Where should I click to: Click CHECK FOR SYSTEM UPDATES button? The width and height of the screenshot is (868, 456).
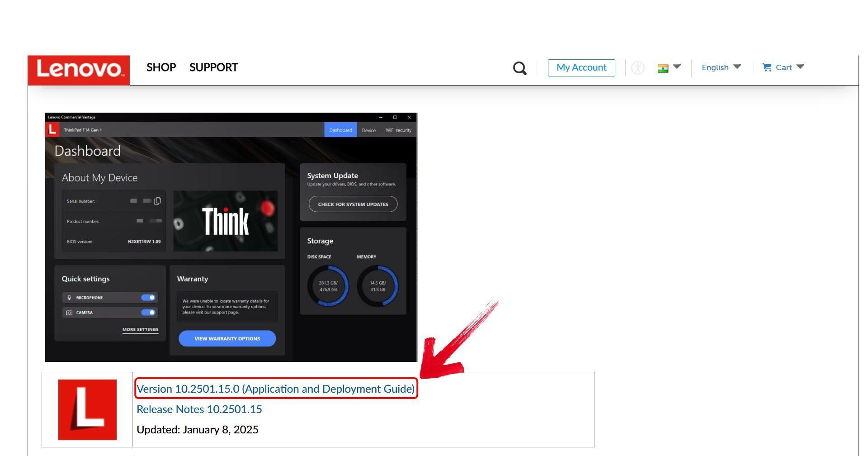coord(353,204)
